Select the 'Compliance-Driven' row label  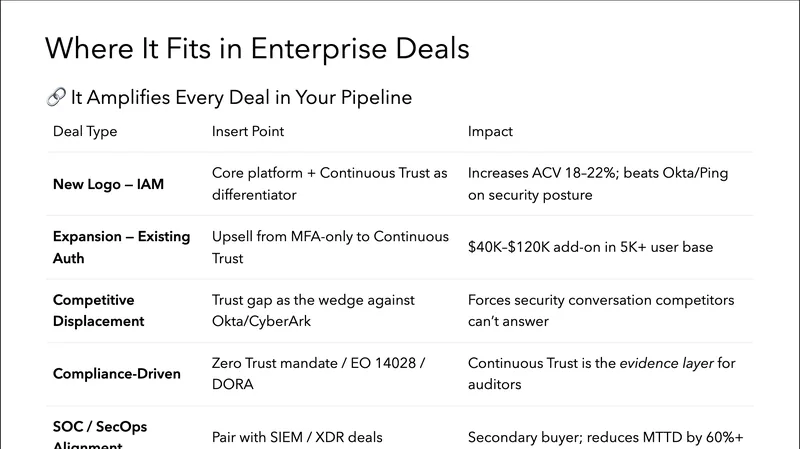click(x=117, y=374)
